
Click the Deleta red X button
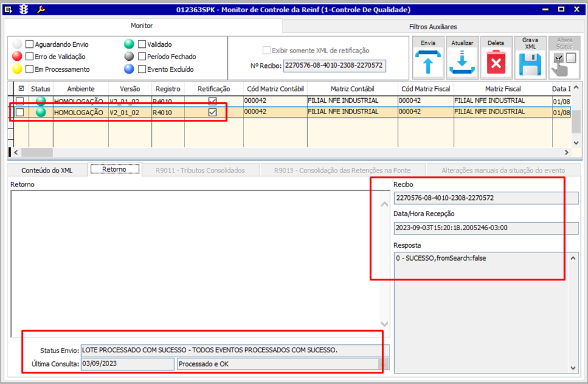[x=496, y=58]
